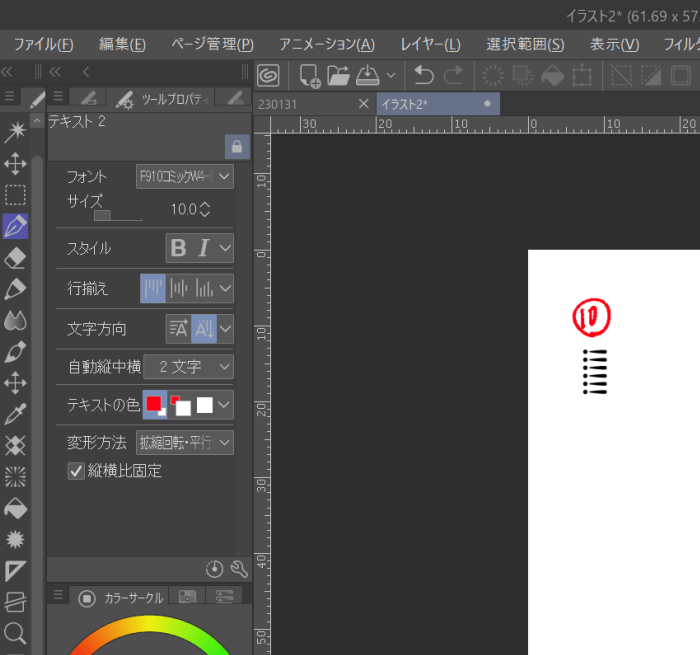Open the 表示(V) menu

(x=615, y=44)
